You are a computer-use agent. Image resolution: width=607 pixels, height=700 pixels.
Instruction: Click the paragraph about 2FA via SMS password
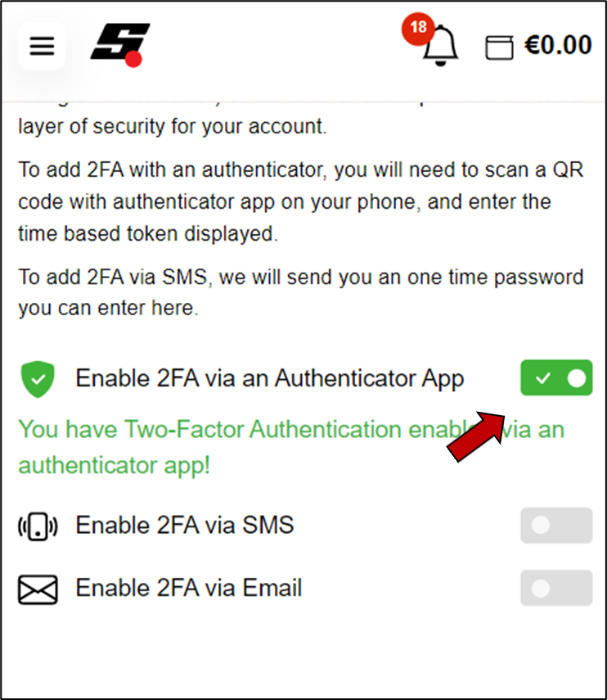pos(300,292)
